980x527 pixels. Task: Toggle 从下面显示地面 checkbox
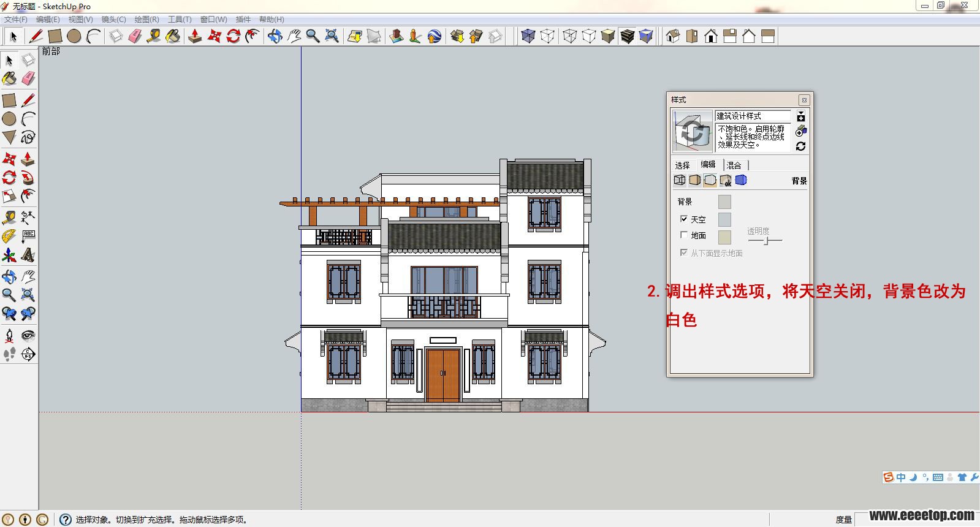click(x=684, y=252)
